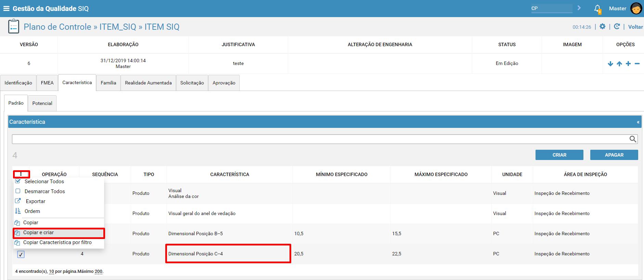This screenshot has width=644, height=280.
Task: Open the hamburger main menu
Action: [x=6, y=9]
